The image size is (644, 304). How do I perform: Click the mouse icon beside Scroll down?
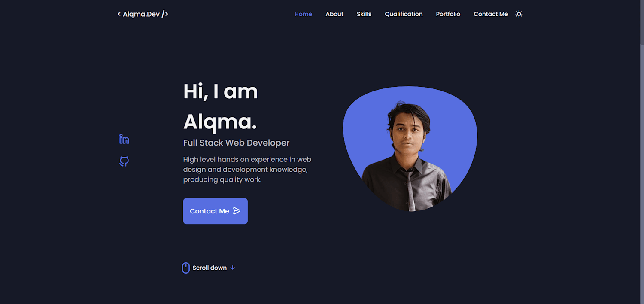[186, 268]
